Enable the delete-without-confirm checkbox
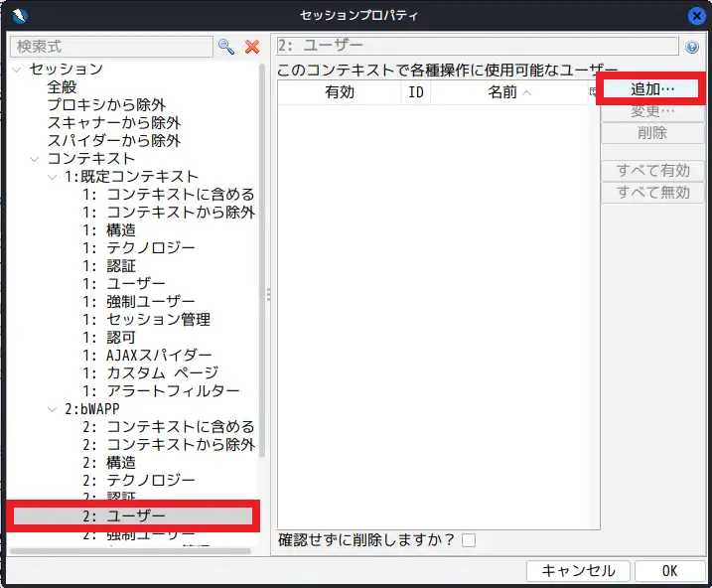 tap(469, 540)
